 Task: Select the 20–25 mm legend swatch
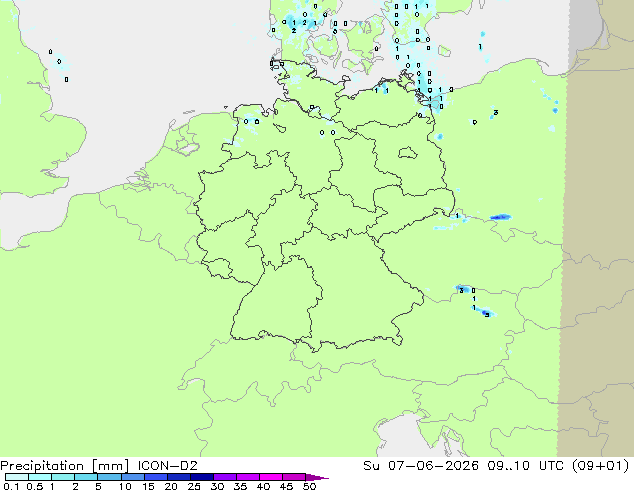point(178,477)
